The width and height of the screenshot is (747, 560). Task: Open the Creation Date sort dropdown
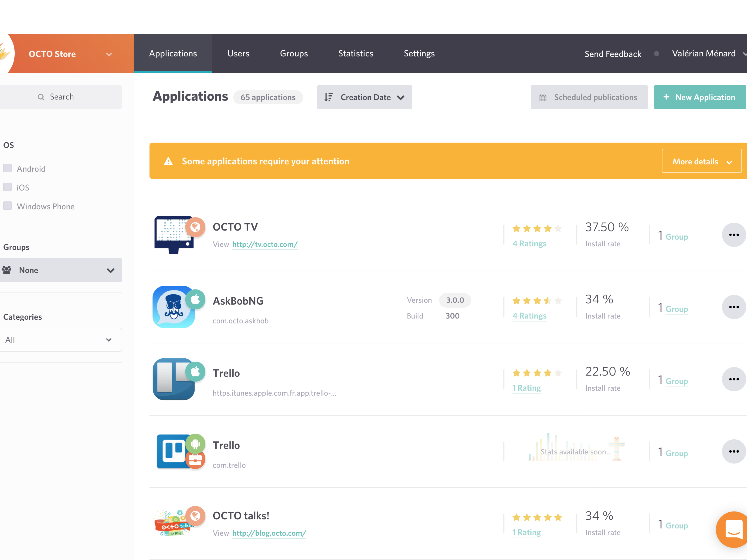click(x=364, y=97)
